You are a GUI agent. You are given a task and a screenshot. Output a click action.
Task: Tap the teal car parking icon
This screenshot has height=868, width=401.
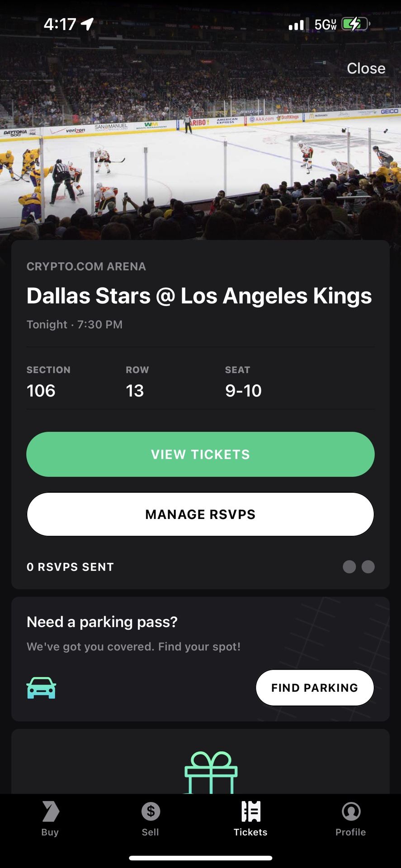(41, 688)
